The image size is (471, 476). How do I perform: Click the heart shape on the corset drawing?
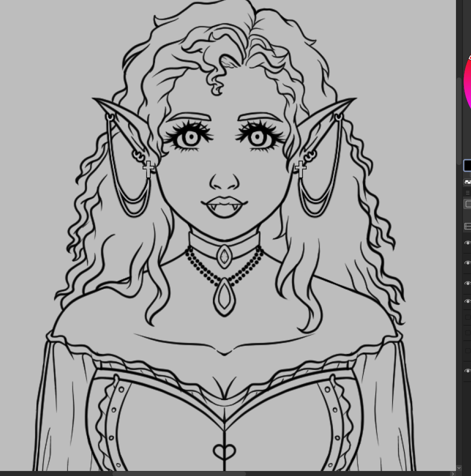pyautogui.click(x=224, y=452)
